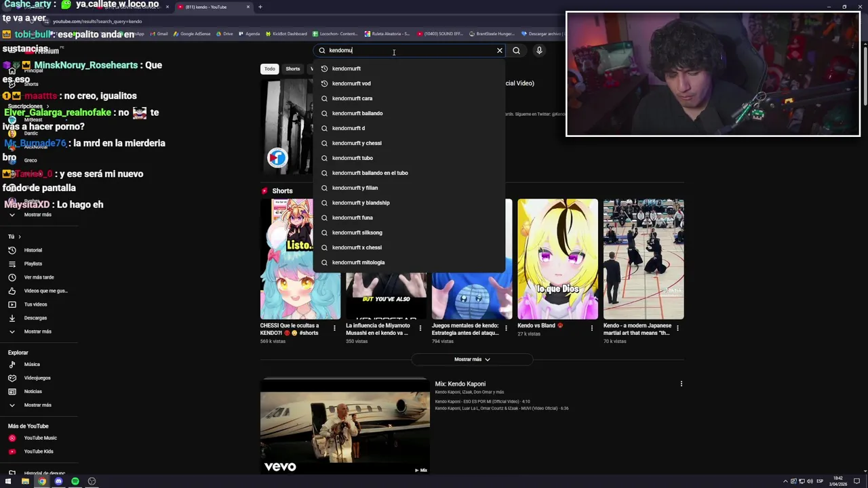Play the vevo Kendo Kaponi mix thumbnail
Viewport: 868px width, 488px height.
coord(345,426)
